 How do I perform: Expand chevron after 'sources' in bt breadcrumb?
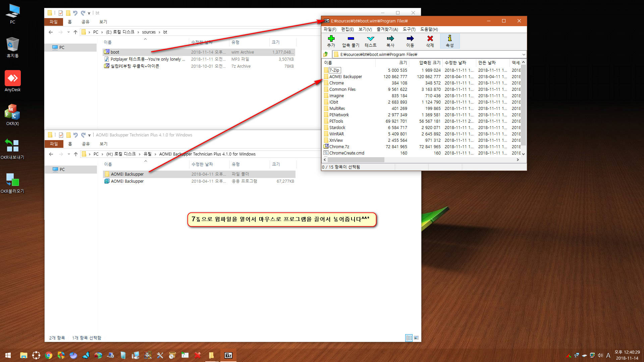[159, 32]
